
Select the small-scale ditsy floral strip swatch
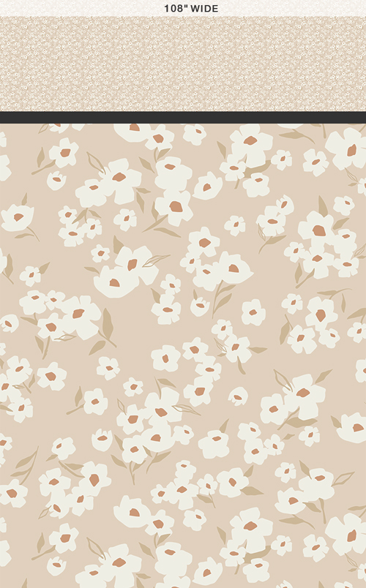point(183,64)
